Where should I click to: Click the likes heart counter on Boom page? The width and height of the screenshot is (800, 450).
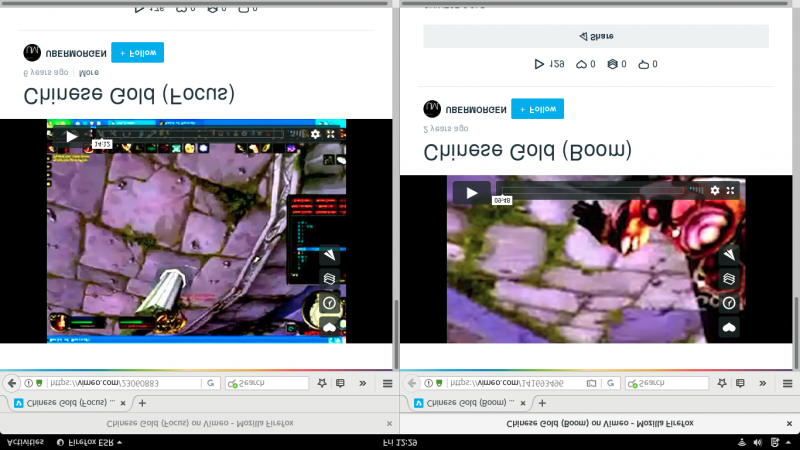tap(586, 64)
